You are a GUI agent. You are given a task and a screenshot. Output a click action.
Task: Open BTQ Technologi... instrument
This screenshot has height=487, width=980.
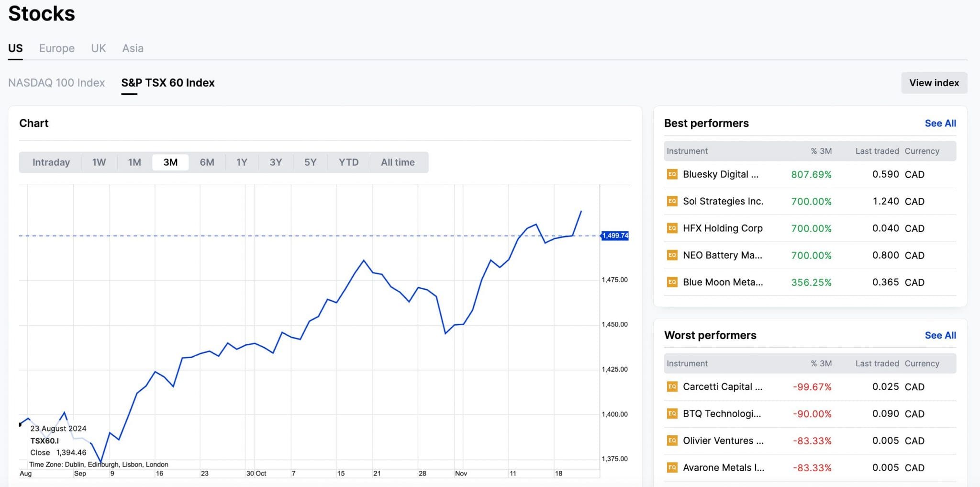pos(810,414)
